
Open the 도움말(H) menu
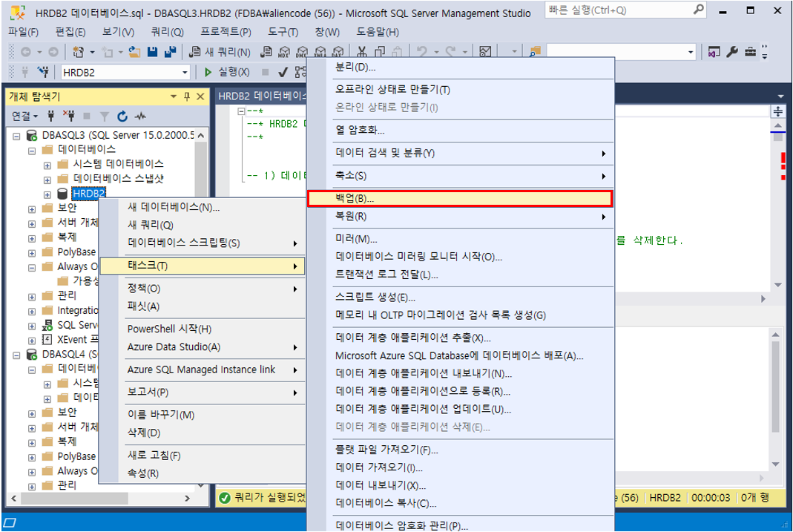378,32
